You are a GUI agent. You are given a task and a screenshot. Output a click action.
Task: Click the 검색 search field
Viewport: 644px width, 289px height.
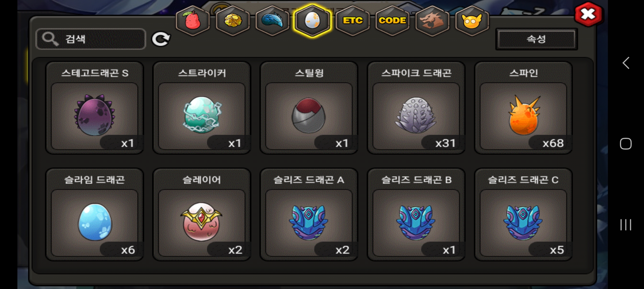[x=91, y=39]
